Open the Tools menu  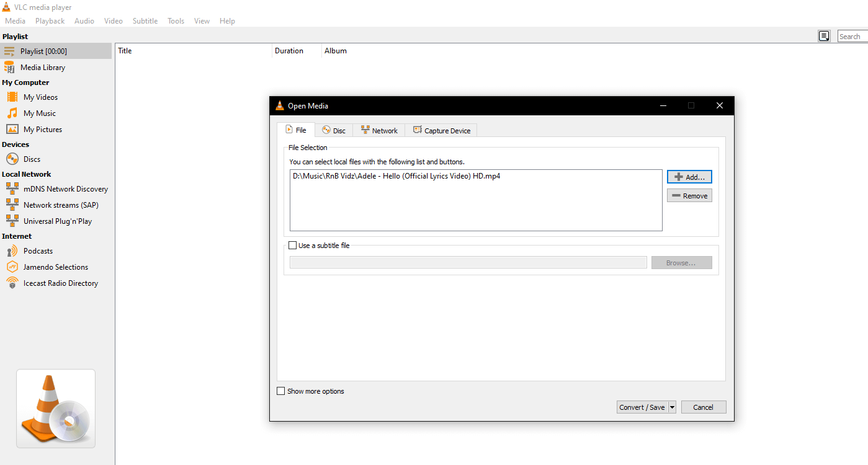[x=176, y=21]
